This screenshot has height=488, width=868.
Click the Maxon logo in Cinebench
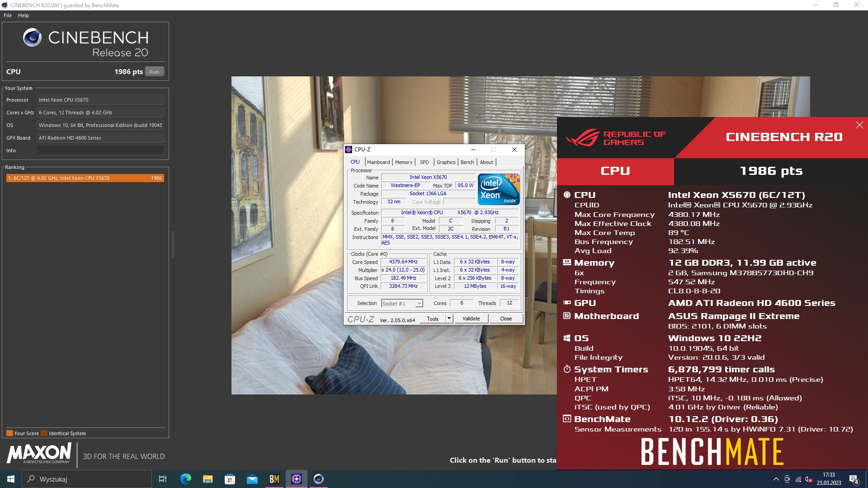point(39,453)
